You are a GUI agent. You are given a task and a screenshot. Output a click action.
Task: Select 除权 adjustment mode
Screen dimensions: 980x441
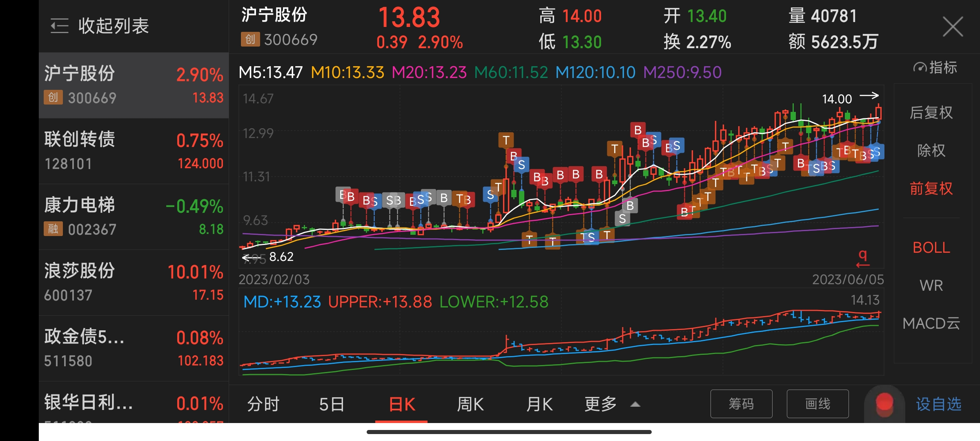[x=931, y=151]
